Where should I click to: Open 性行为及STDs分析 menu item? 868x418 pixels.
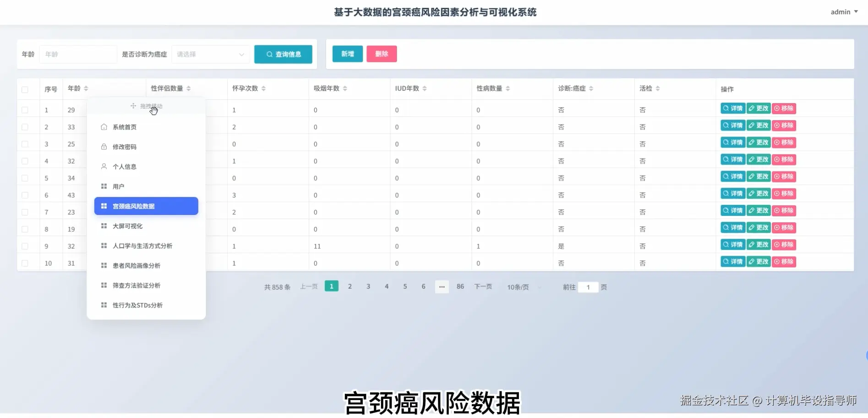[146, 305]
